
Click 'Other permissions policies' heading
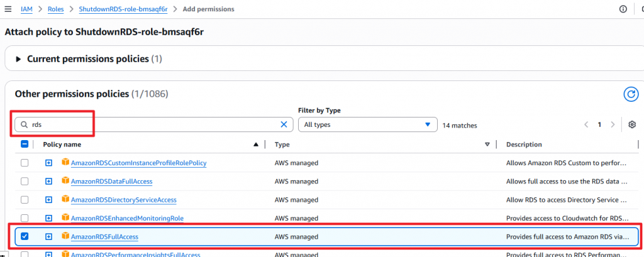pyautogui.click(x=72, y=94)
